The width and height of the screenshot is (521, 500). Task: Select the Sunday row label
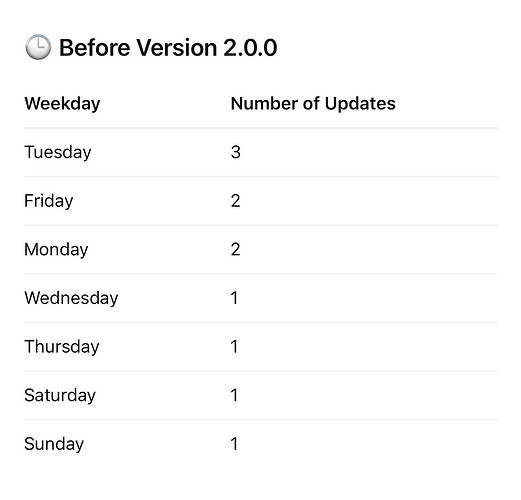click(x=54, y=444)
